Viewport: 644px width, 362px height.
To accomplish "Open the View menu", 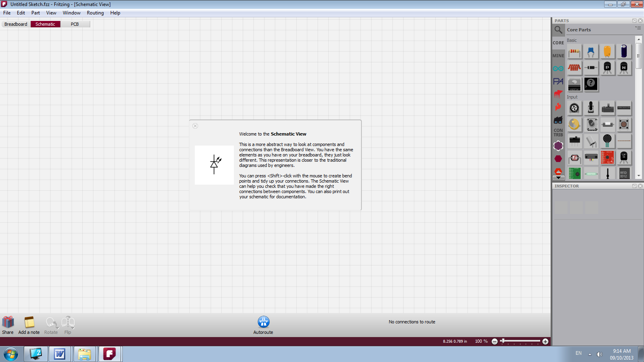I will [x=51, y=13].
